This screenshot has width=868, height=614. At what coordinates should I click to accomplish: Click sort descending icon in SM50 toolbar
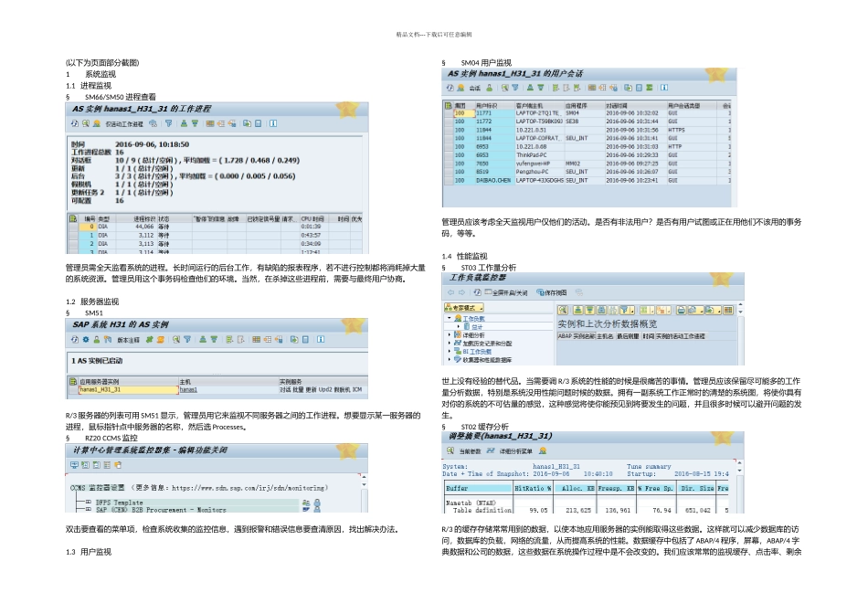pyautogui.click(x=195, y=123)
